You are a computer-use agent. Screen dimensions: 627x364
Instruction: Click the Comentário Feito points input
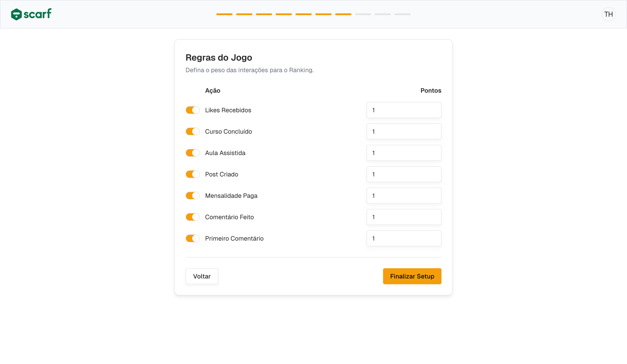click(x=404, y=217)
